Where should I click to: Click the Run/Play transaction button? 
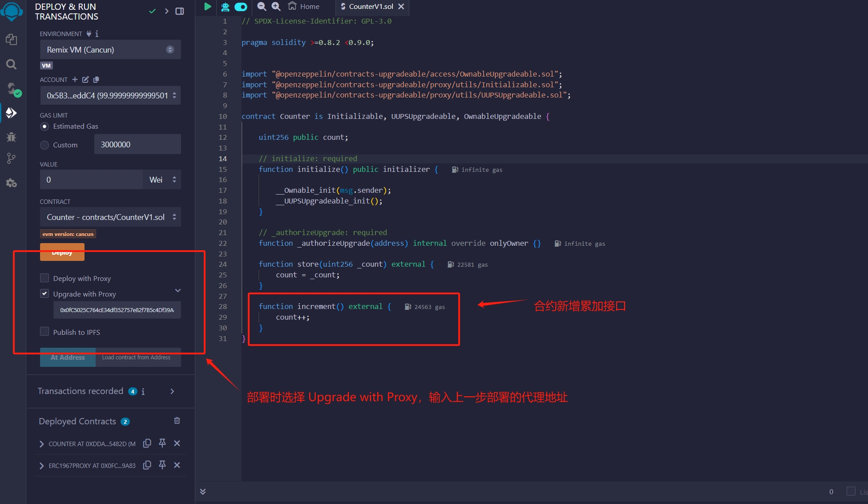[207, 7]
